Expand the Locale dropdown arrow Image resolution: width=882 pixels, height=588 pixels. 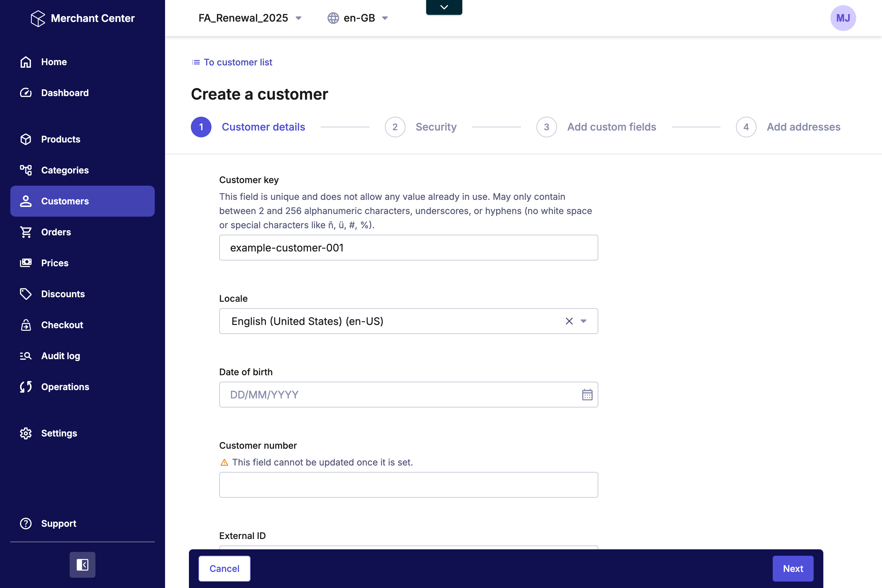coord(583,321)
